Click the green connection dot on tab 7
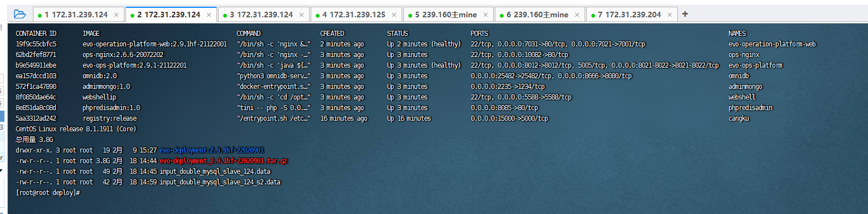Viewport: 868px width, 214px height. coord(593,15)
